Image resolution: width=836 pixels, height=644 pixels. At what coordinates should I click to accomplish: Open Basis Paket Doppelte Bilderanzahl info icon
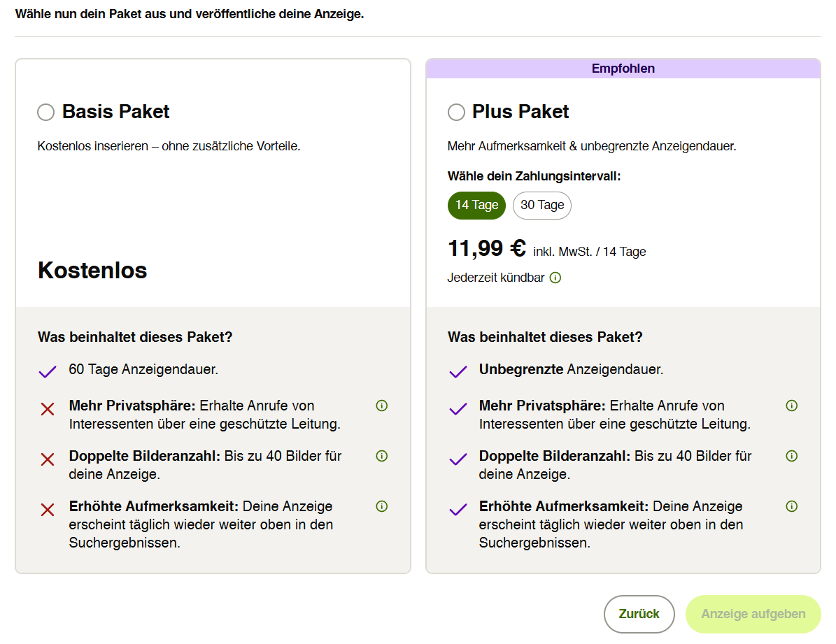click(x=382, y=456)
